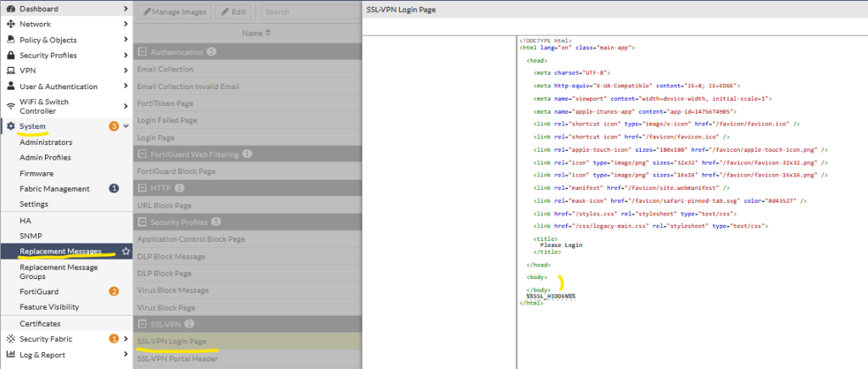The height and width of the screenshot is (369, 868).
Task: Favorite Replacement Messages with the star icon
Action: pyautogui.click(x=125, y=251)
